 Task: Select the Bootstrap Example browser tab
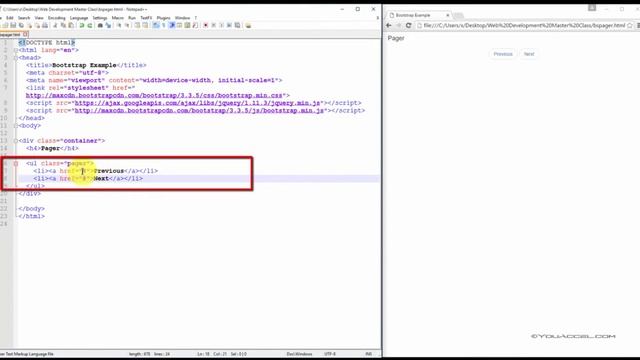[x=416, y=15]
